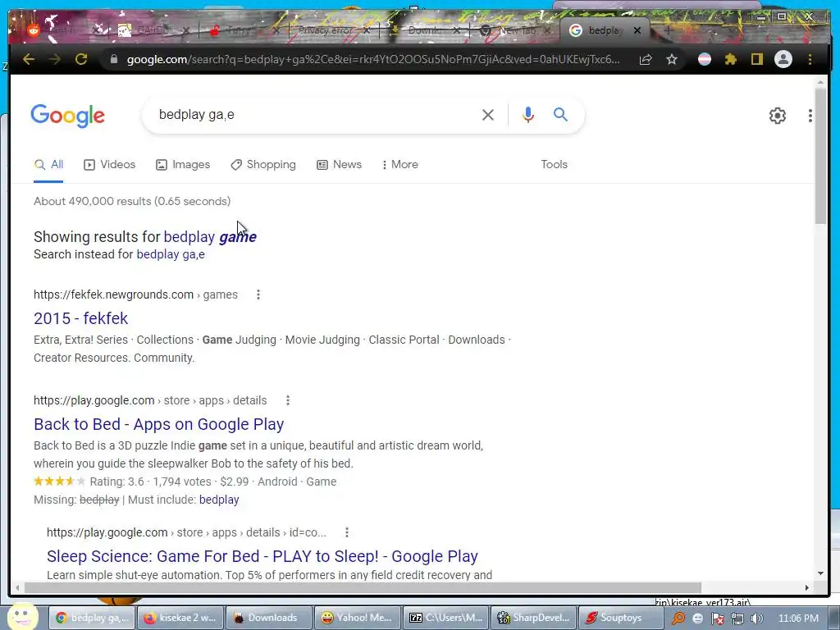Show Shopping results

[263, 164]
